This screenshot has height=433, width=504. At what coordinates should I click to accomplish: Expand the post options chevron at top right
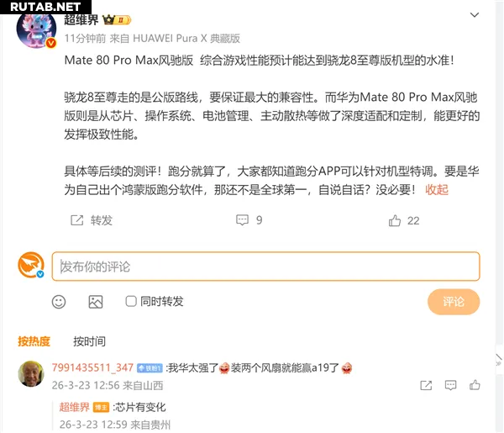tap(475, 15)
